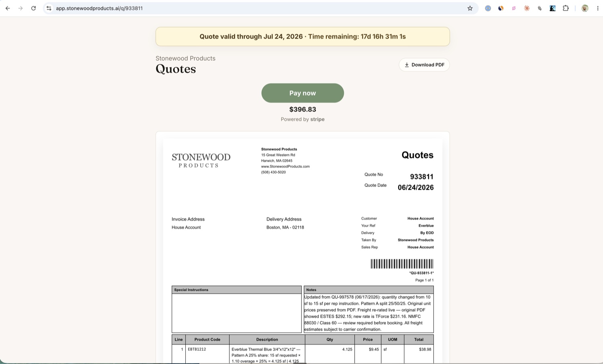The height and width of the screenshot is (364, 603).
Task: Open the site information icon in address bar
Action: tap(49, 8)
